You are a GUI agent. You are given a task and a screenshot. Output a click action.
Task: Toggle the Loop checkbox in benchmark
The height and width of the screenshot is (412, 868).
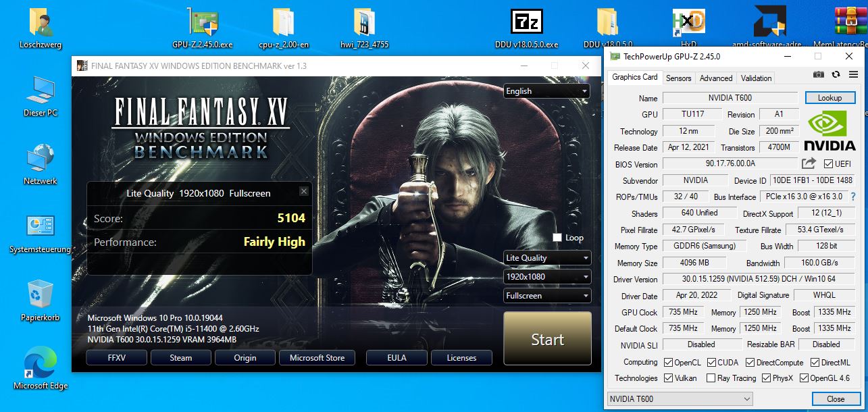tap(557, 238)
